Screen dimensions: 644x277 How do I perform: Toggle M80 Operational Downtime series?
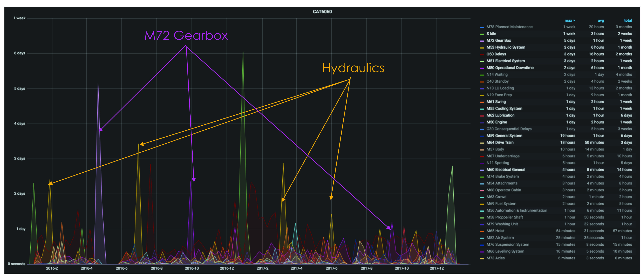[x=510, y=68]
